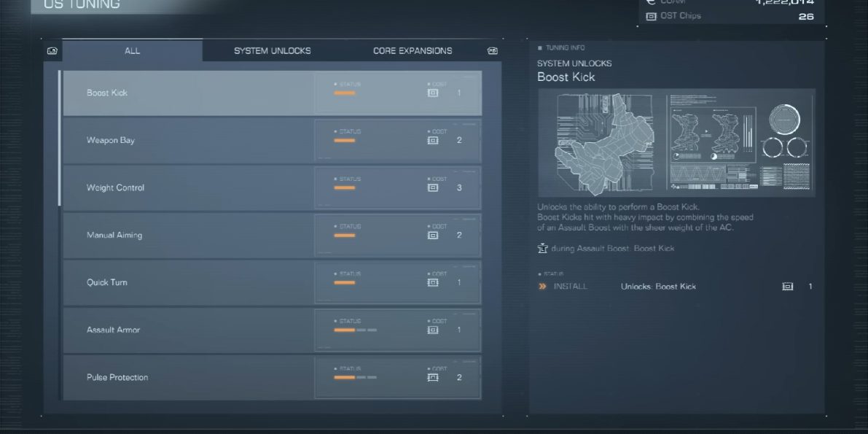868x434 pixels.
Task: Click the 'OST Chips' label
Action: pyautogui.click(x=681, y=15)
